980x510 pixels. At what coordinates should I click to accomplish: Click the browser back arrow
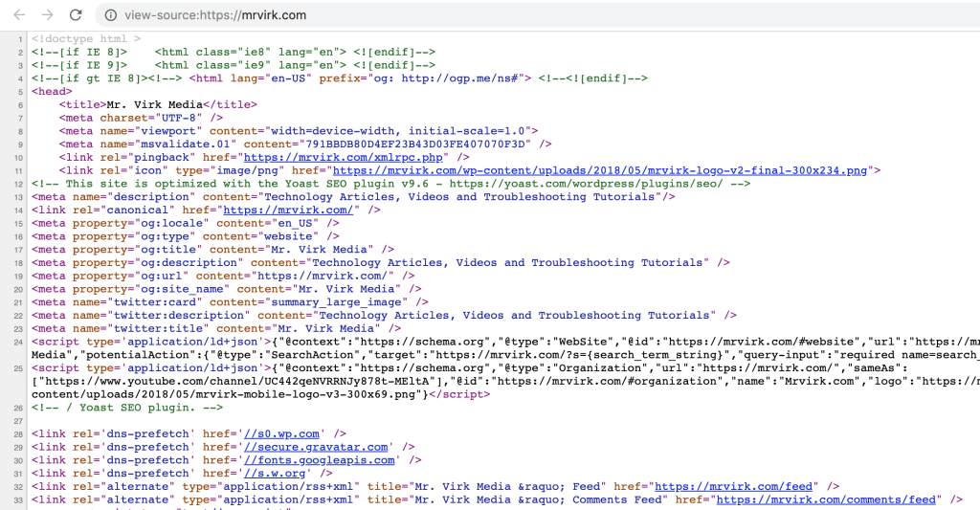pos(19,15)
